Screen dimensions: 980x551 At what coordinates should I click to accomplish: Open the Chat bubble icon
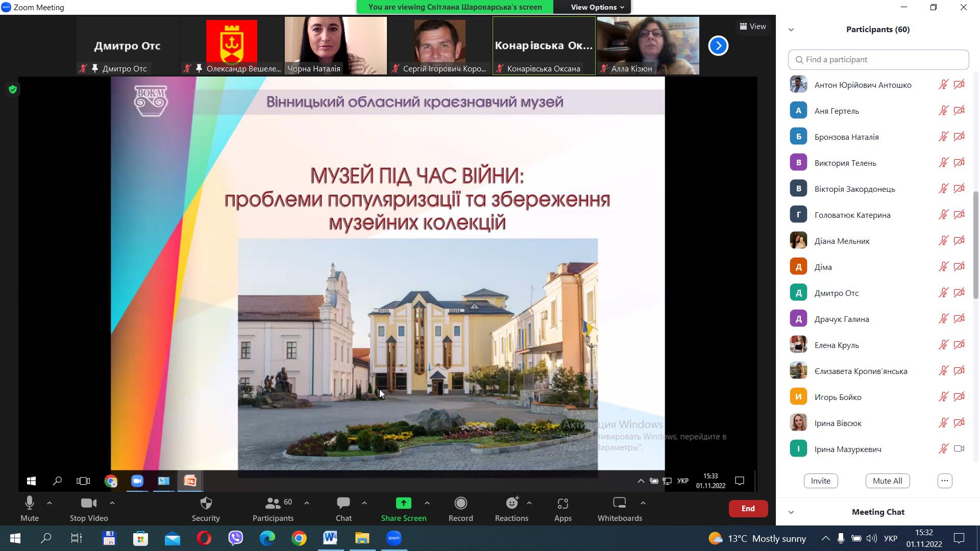[343, 504]
